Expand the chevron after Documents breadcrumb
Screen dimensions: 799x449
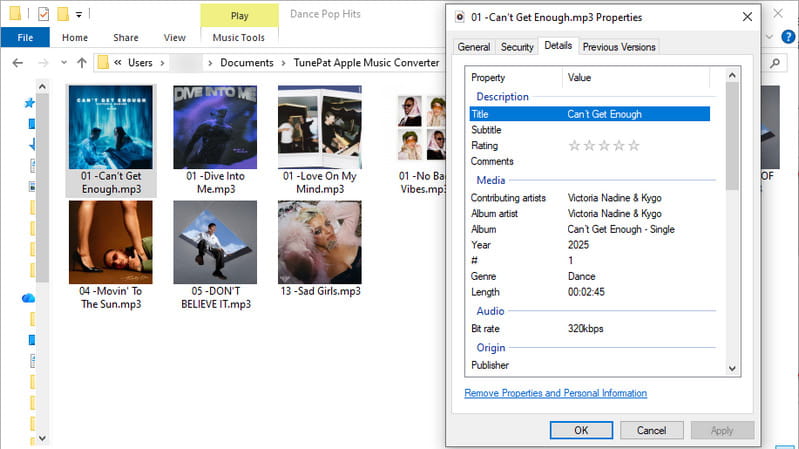[x=283, y=63]
